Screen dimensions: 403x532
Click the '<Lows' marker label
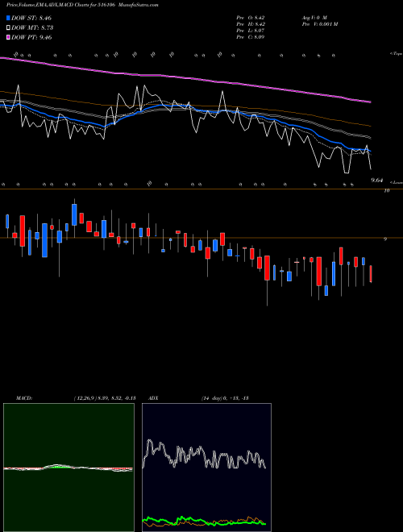coord(397,182)
